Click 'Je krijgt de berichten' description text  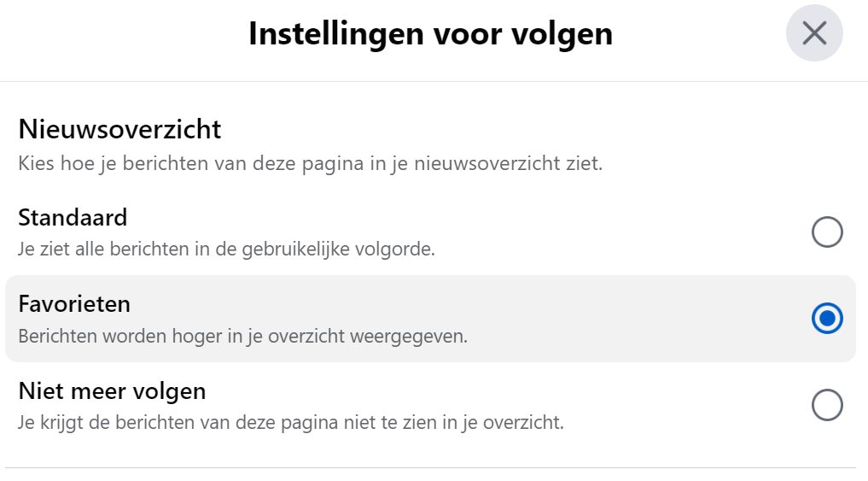[x=291, y=423]
